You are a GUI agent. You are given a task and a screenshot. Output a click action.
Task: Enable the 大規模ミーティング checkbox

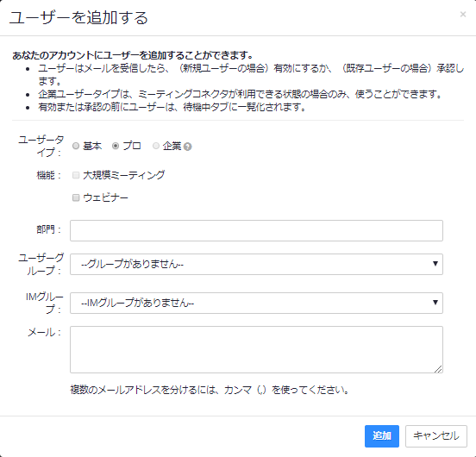click(76, 175)
